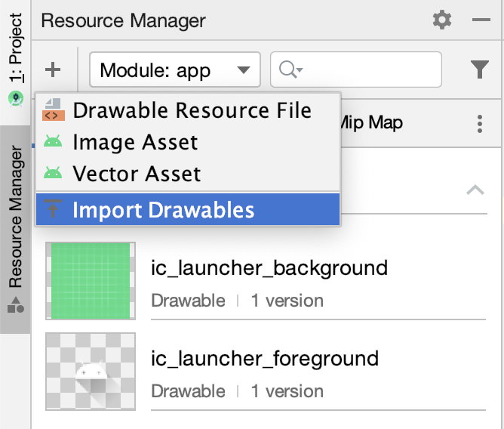Select Import Drawables menu entry
This screenshot has height=429, width=504.
pyautogui.click(x=164, y=209)
